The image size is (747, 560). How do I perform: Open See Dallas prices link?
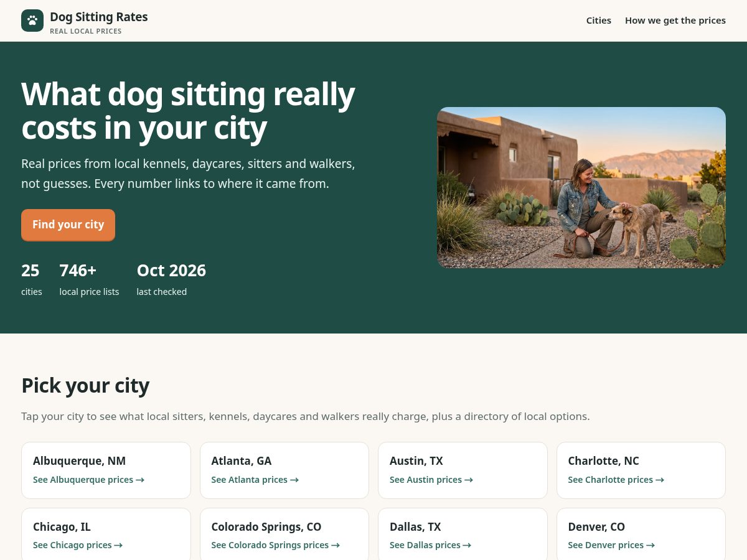click(430, 545)
